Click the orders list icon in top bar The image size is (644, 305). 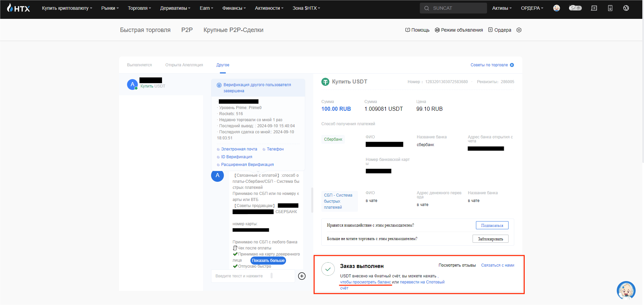[594, 8]
